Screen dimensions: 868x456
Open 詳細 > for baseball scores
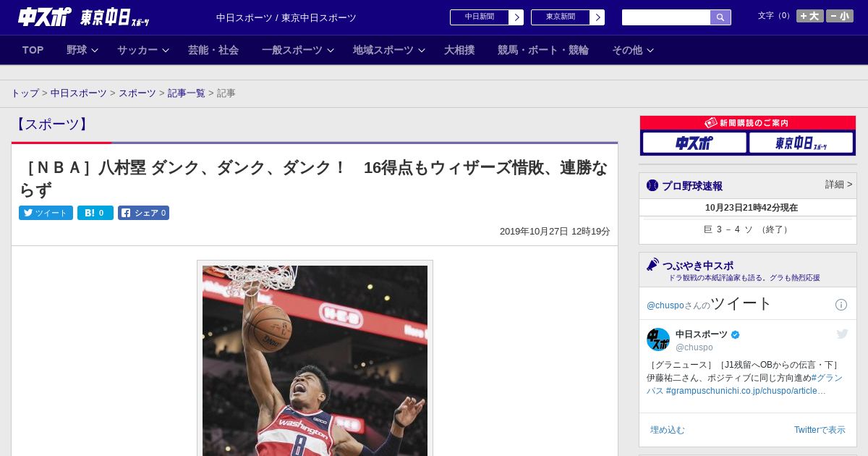[838, 185]
